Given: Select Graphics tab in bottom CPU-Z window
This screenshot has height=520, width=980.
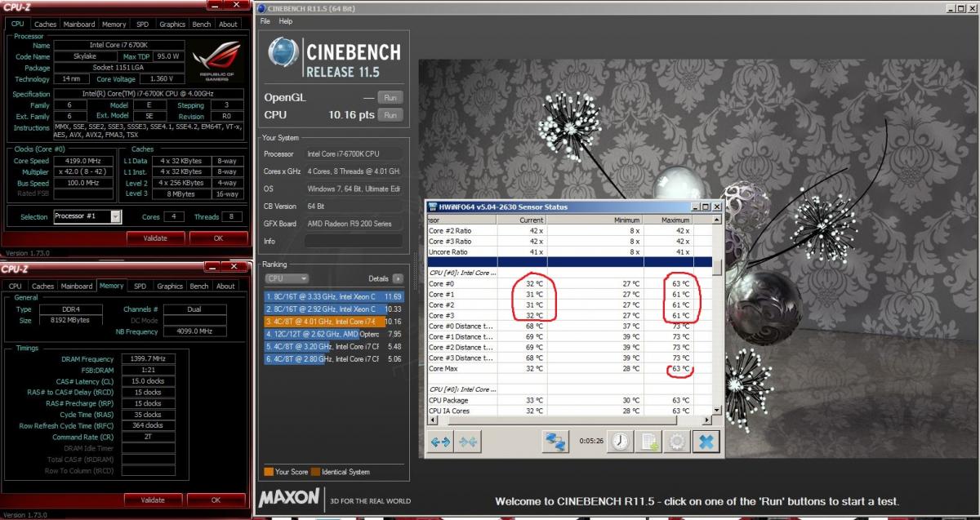Looking at the screenshot, I should click(x=170, y=286).
